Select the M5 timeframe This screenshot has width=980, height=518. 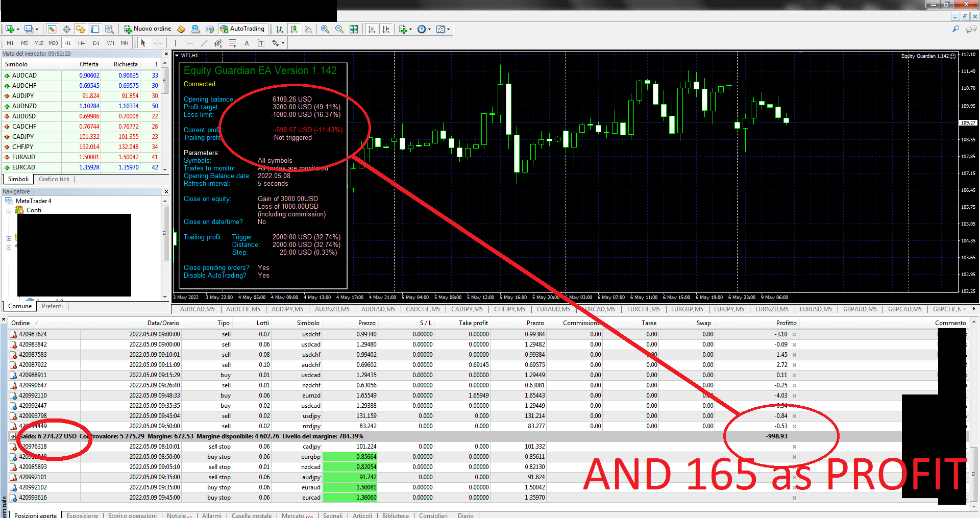click(24, 43)
